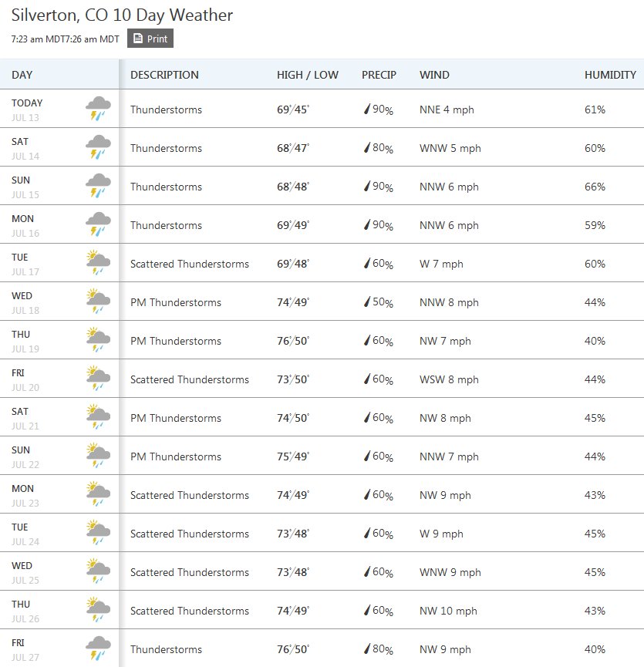Click the W 7 mph wind value
644x667 pixels.
(441, 264)
